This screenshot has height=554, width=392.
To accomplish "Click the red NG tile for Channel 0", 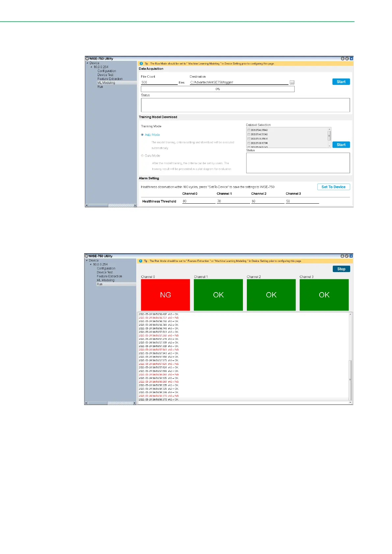I will tap(165, 295).
